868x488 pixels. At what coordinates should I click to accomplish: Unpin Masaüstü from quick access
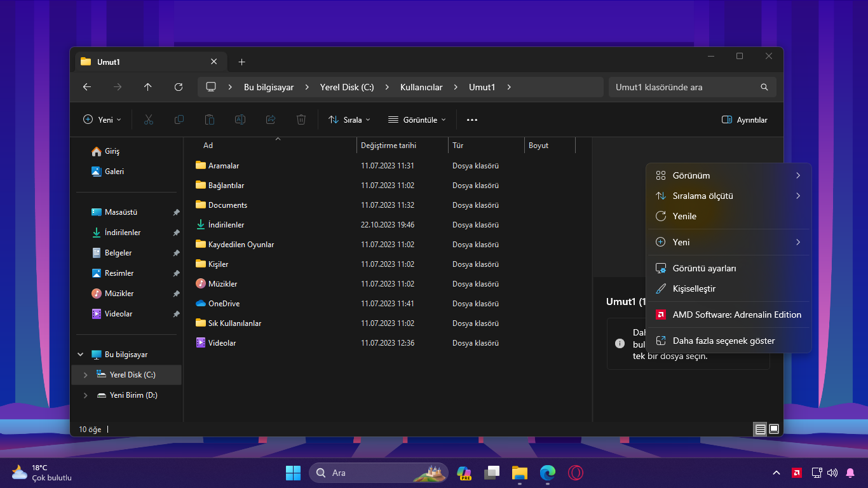click(176, 212)
